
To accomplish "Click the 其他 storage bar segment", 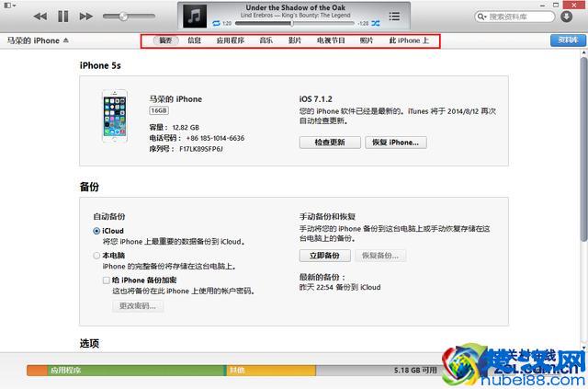I will [x=271, y=371].
